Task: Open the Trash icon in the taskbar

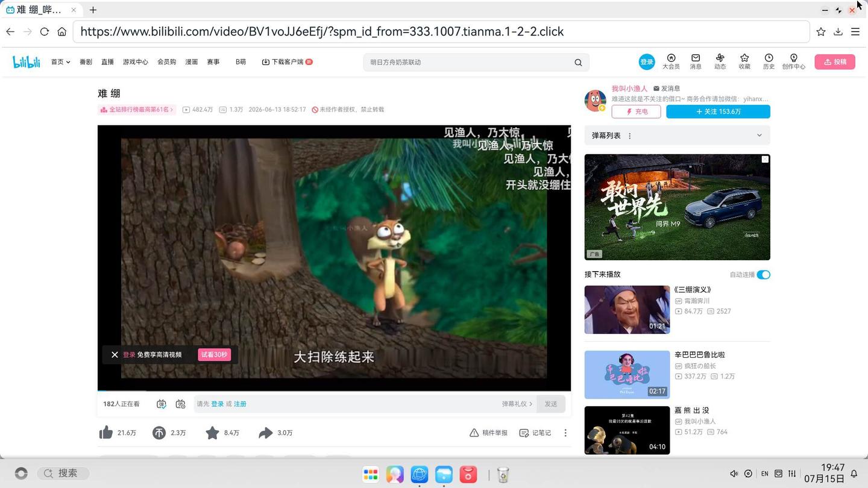Action: pos(503,474)
